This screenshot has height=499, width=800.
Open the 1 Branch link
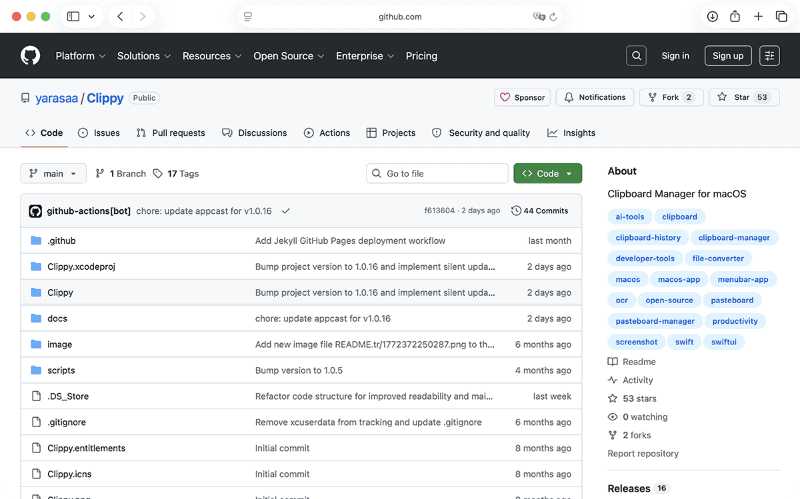tap(121, 173)
